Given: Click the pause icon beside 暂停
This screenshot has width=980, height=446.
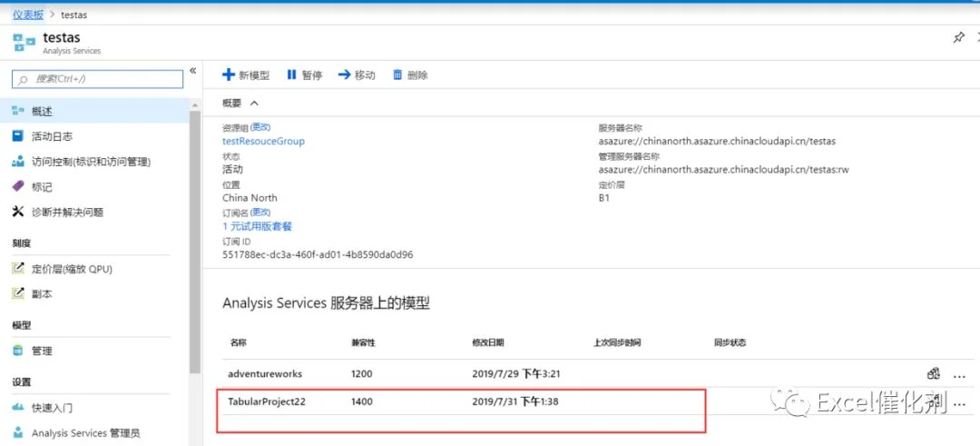Looking at the screenshot, I should [291, 75].
